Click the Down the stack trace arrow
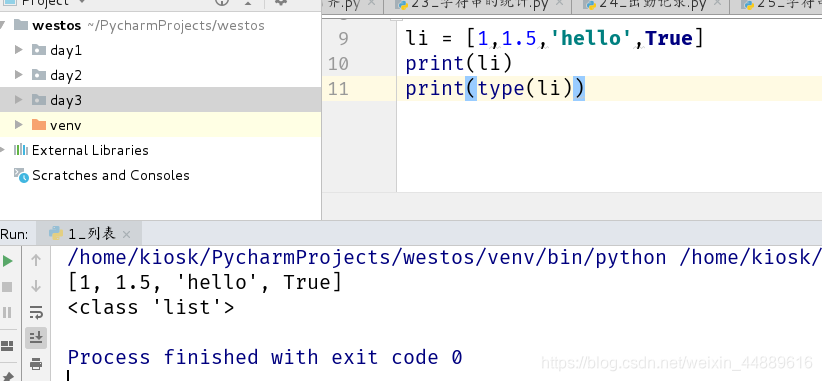 (x=36, y=286)
